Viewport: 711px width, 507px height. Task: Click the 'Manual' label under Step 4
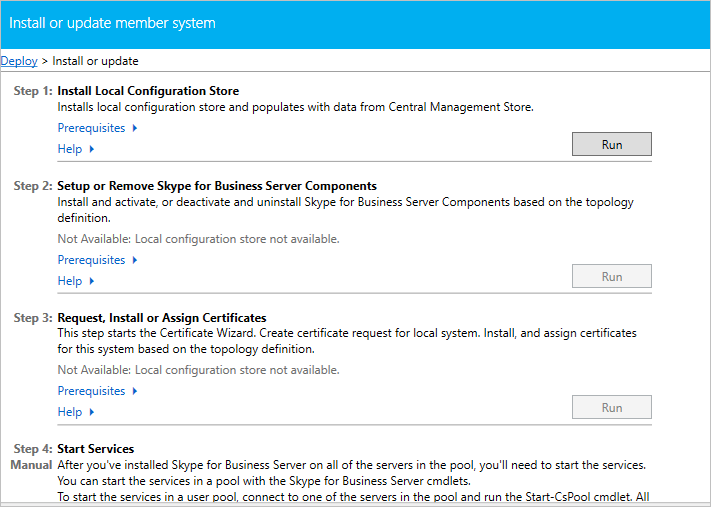pyautogui.click(x=31, y=465)
